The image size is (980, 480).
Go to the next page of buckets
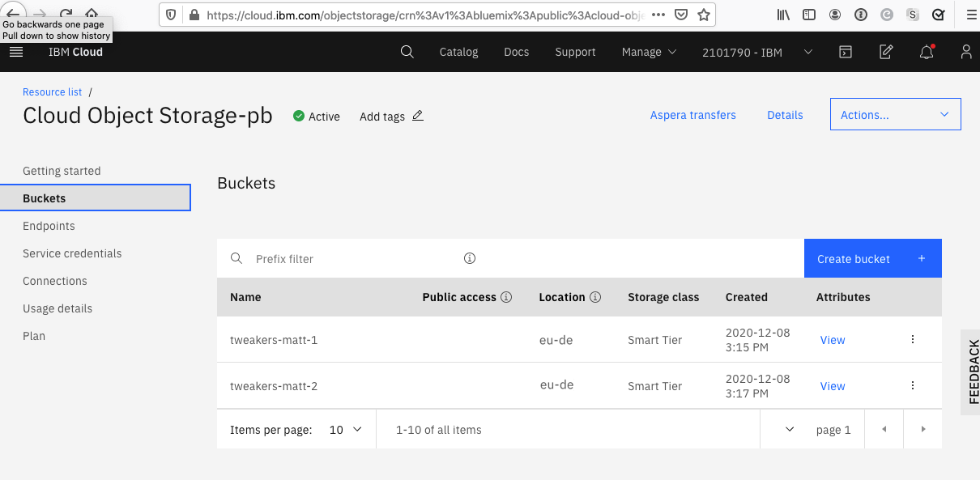(x=923, y=429)
